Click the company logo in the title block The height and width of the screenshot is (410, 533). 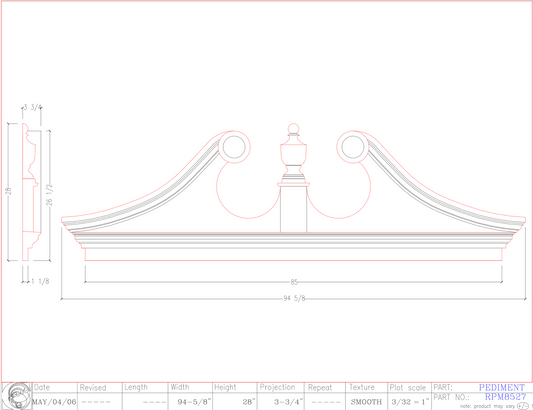coord(17,396)
